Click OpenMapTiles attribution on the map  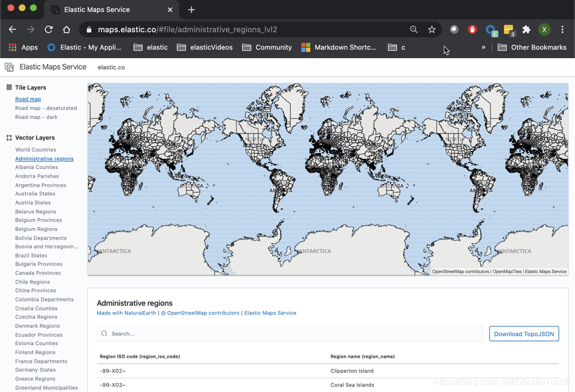[507, 271]
